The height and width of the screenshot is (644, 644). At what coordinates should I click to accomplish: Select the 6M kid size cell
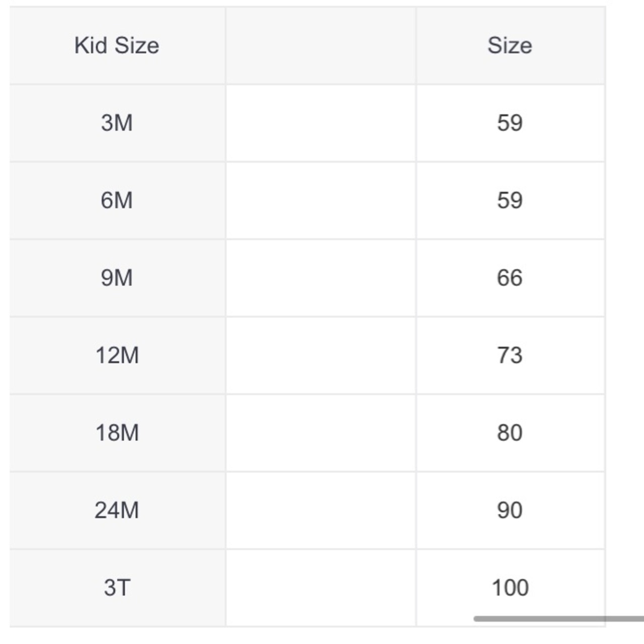click(117, 201)
